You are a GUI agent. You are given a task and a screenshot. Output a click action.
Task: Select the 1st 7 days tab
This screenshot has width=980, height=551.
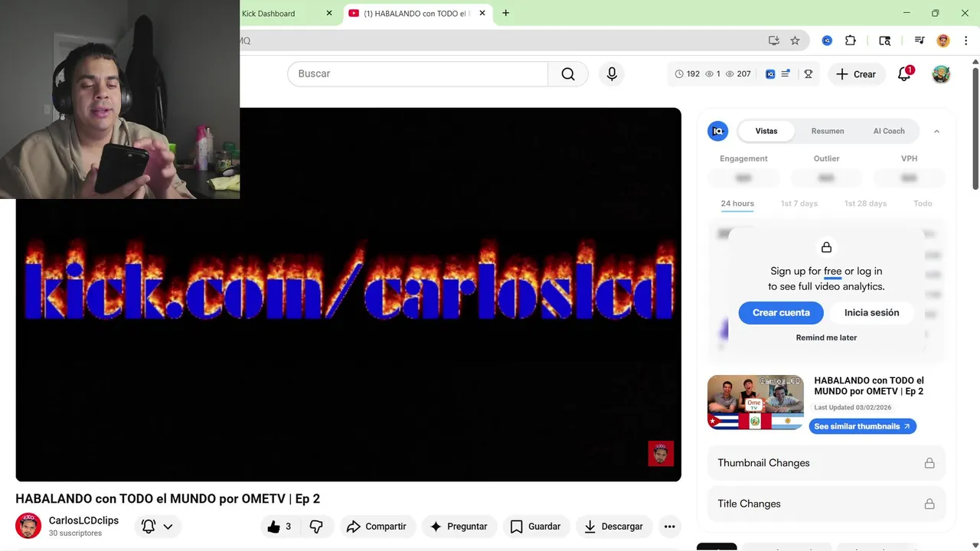pos(799,204)
